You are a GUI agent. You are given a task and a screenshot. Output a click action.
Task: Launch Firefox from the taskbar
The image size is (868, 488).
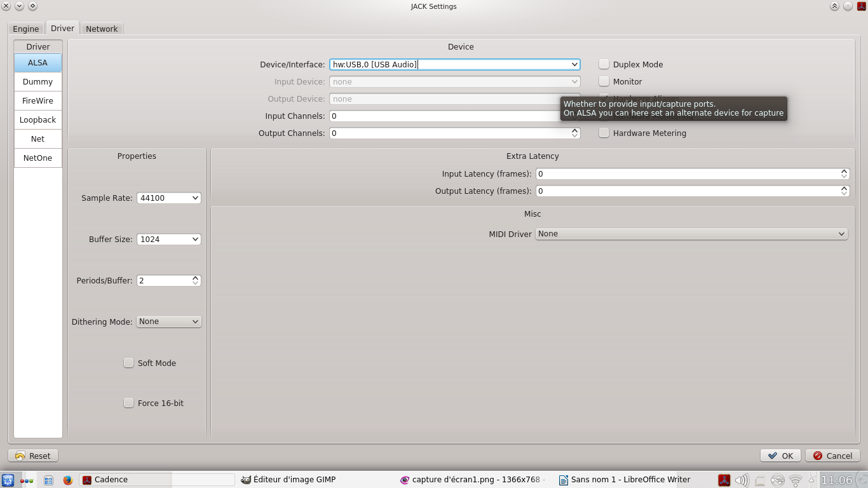(x=68, y=480)
